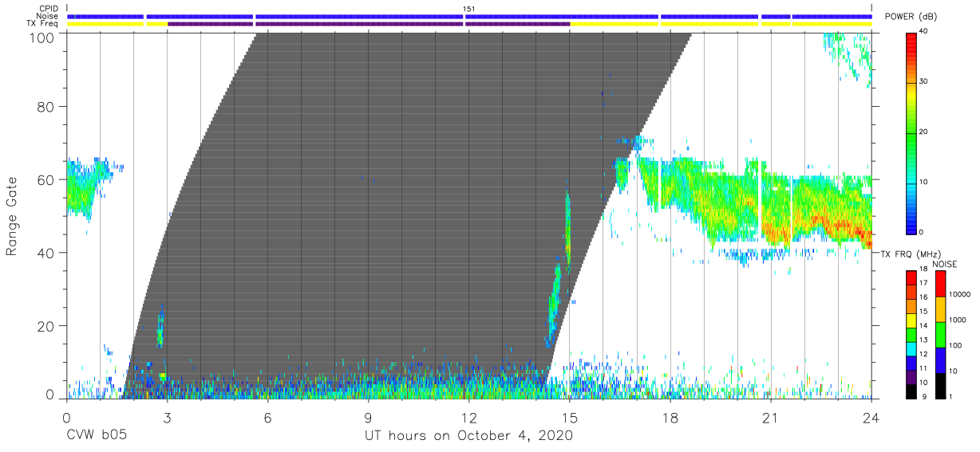Viewport: 980px width, 452px height.
Task: Click the green 100 segment of the NOISE scale
Action: (941, 335)
